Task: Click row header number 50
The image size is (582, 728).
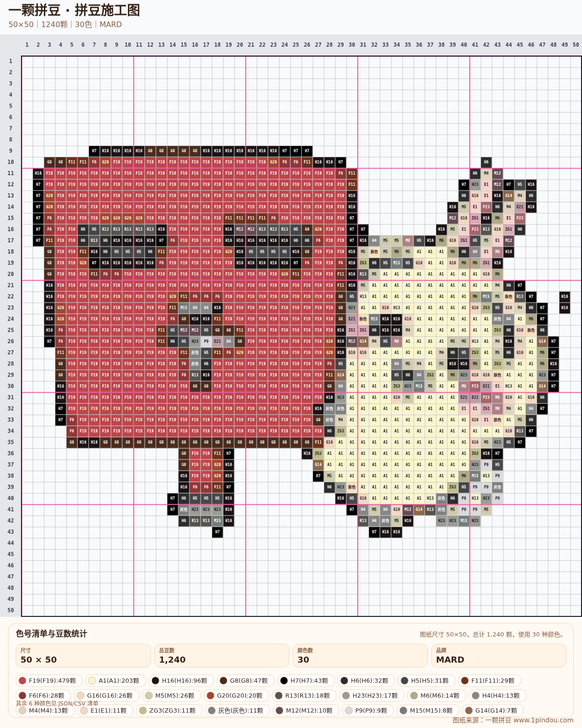Action: tap(11, 610)
